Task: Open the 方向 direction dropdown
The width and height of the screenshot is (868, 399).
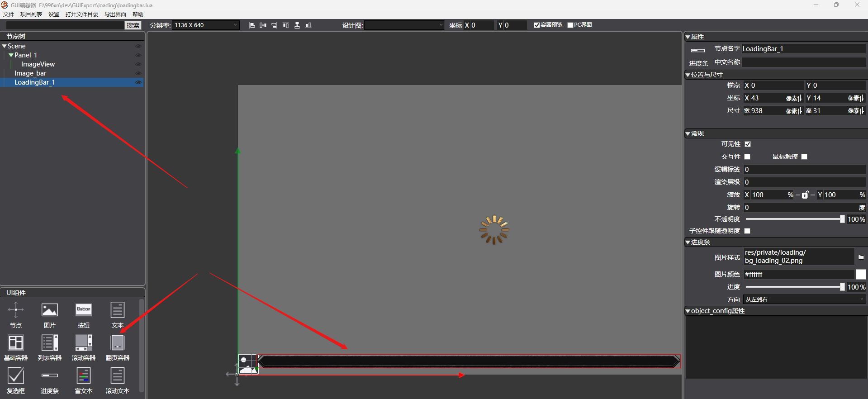Action: pos(804,299)
